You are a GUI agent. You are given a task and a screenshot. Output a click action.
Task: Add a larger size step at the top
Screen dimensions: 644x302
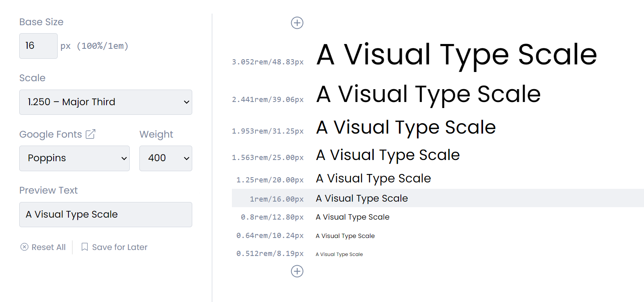[297, 23]
